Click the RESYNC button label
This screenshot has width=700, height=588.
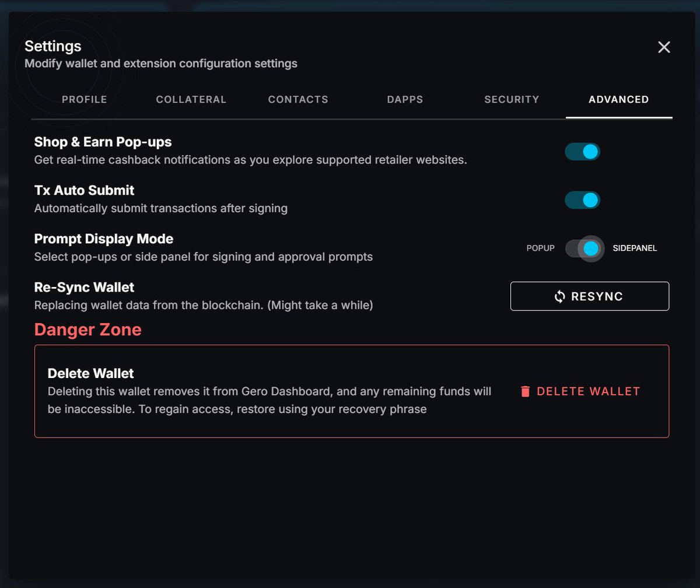click(x=597, y=296)
